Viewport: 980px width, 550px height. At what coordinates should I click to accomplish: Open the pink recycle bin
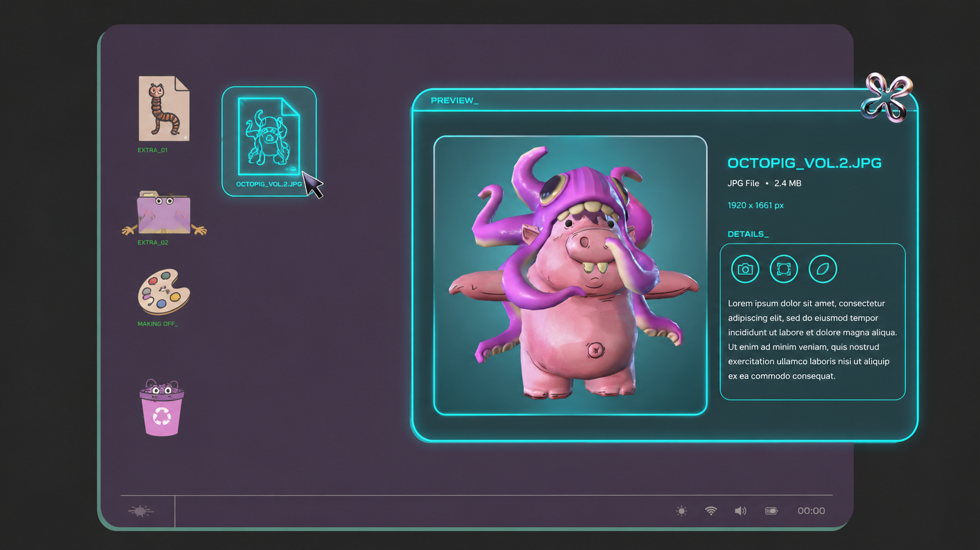(162, 408)
